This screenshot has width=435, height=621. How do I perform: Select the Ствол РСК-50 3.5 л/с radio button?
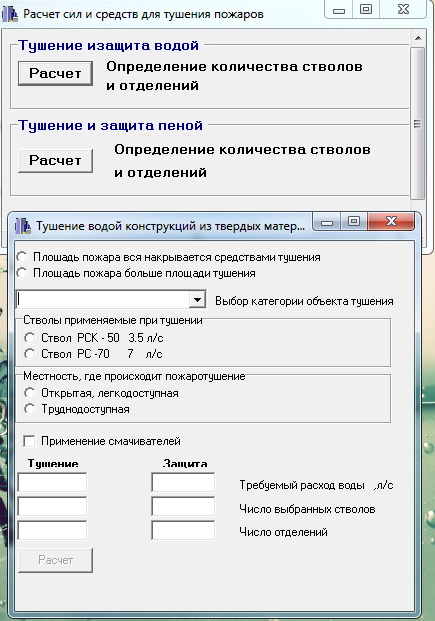29,338
